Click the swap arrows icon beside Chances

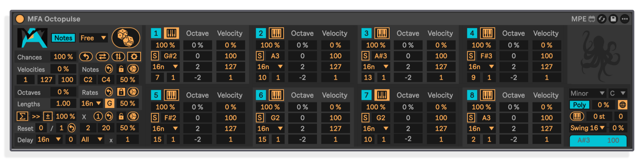[102, 57]
